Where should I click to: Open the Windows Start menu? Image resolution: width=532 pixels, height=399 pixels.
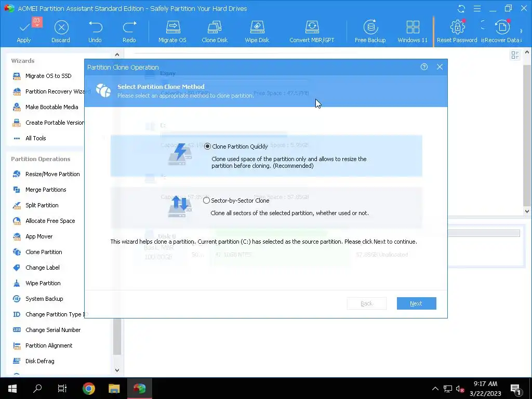[12, 389]
